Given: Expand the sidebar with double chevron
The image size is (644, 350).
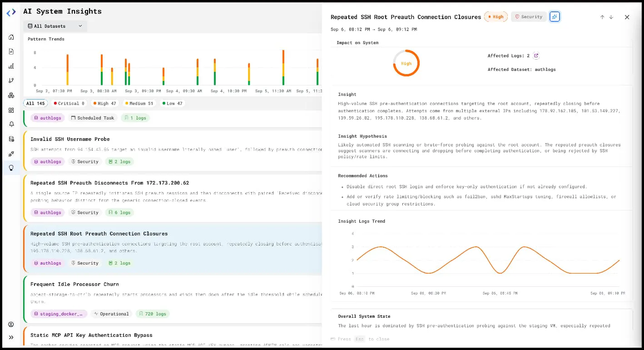Looking at the screenshot, I should (x=11, y=337).
